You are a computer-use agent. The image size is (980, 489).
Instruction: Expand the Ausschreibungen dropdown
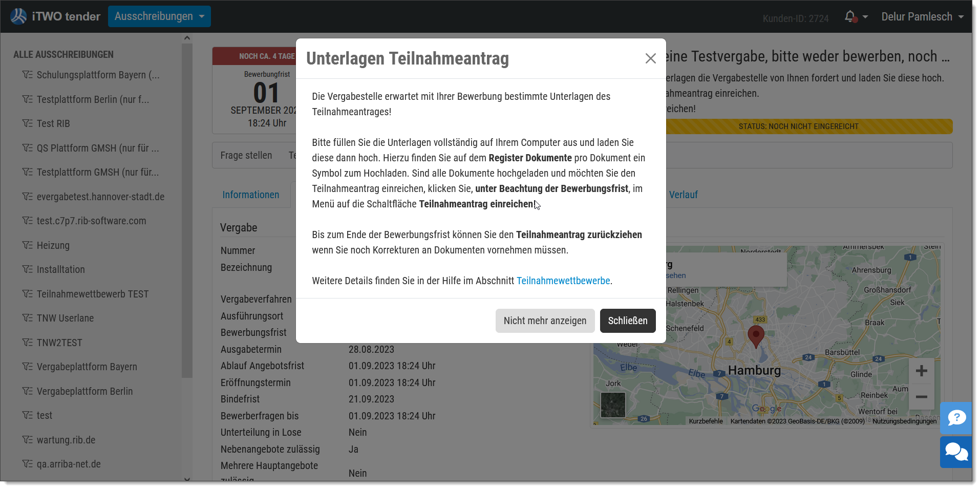pos(159,16)
